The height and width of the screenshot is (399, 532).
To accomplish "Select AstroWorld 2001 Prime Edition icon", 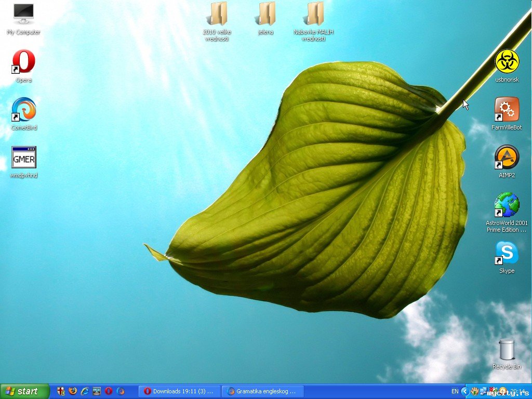I will (x=507, y=205).
